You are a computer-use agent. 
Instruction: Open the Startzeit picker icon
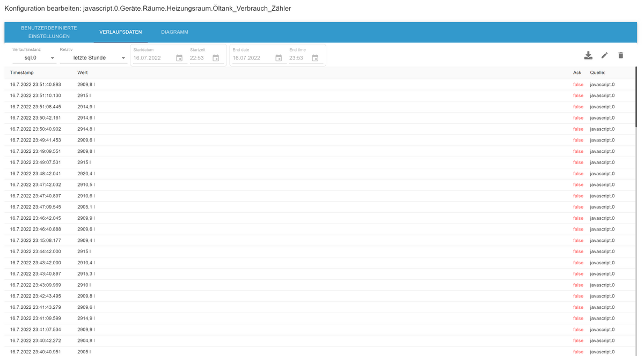pyautogui.click(x=216, y=58)
